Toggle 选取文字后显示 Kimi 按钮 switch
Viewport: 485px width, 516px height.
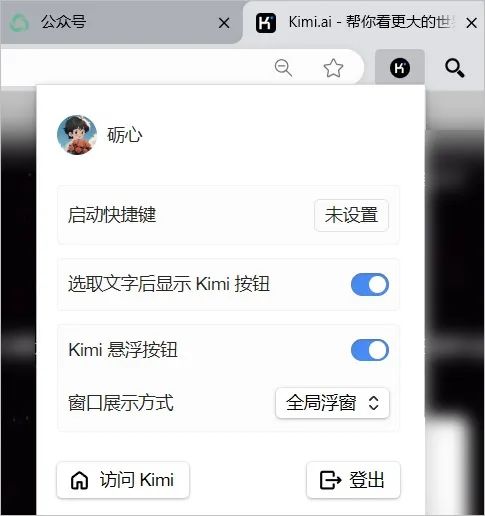coord(370,284)
